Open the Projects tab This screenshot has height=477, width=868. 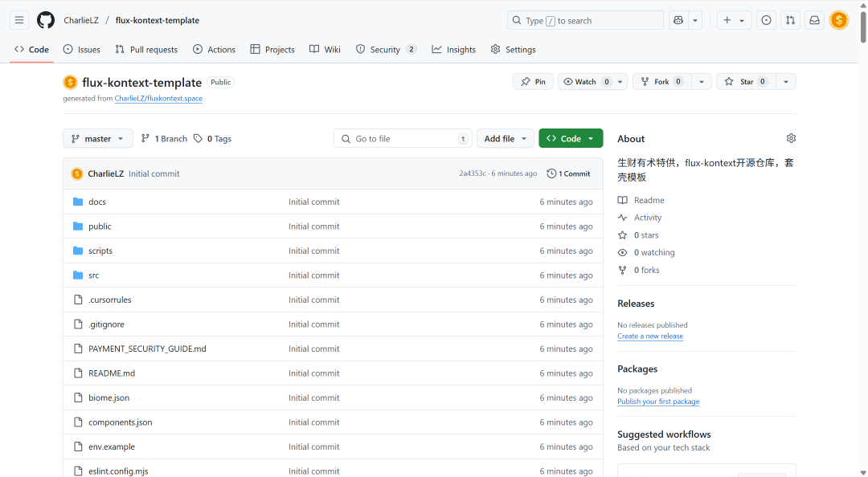(272, 49)
